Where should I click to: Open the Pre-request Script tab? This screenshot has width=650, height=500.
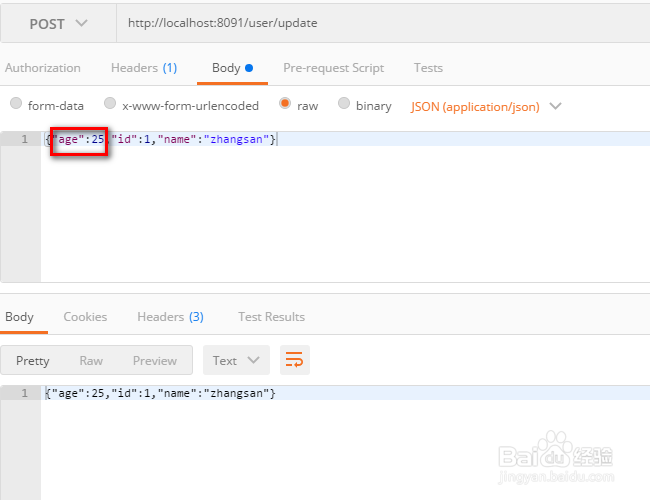(x=333, y=68)
